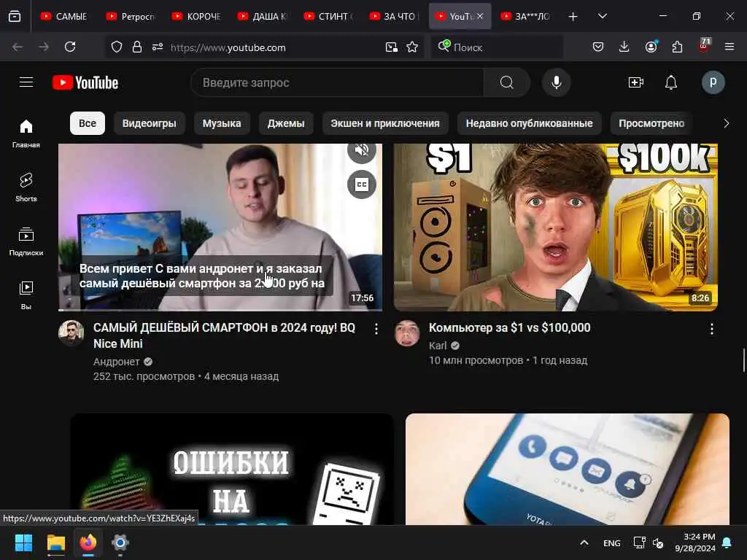Viewport: 747px width, 560px height.
Task: Show more filter chips with the right arrow
Action: click(726, 123)
